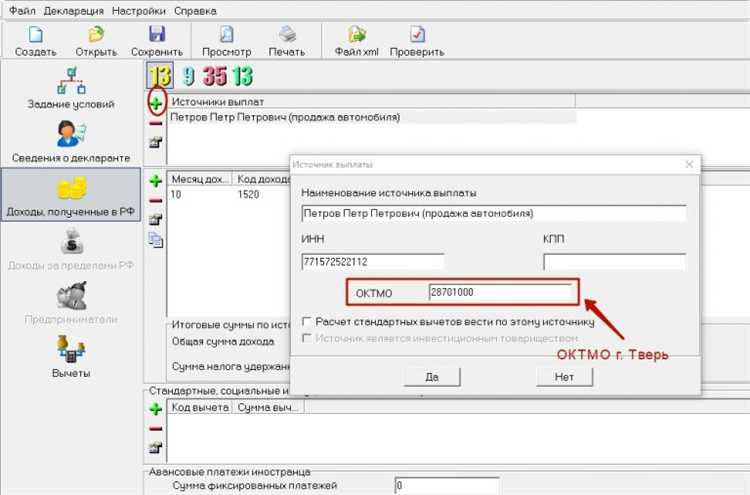The image size is (750, 495).
Task: Click into the ОКТМО input field
Action: coord(500,292)
